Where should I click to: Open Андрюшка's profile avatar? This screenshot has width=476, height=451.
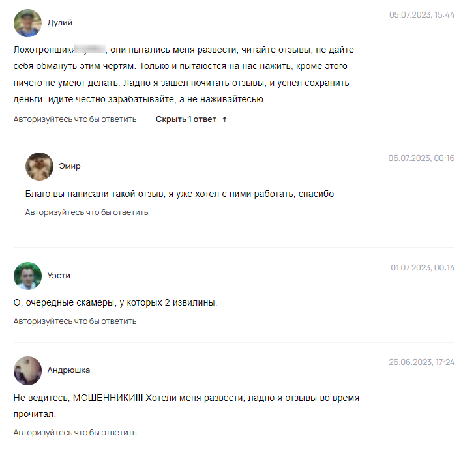27,371
